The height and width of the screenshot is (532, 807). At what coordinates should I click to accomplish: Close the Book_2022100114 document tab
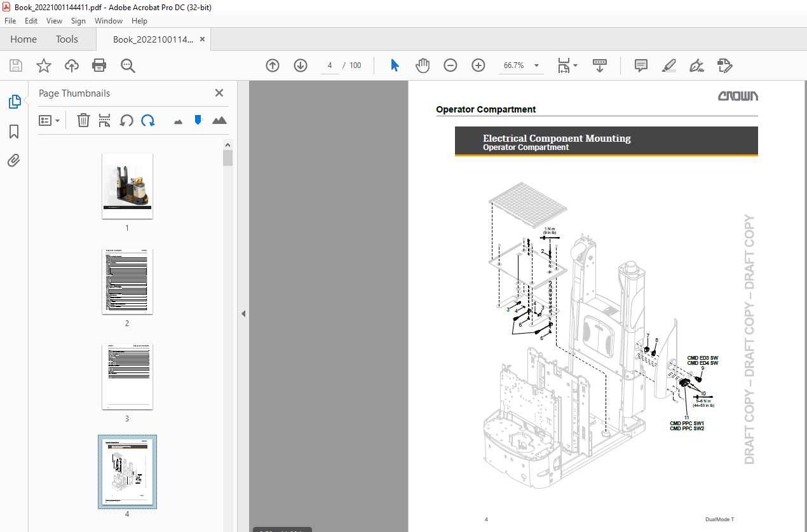point(202,39)
